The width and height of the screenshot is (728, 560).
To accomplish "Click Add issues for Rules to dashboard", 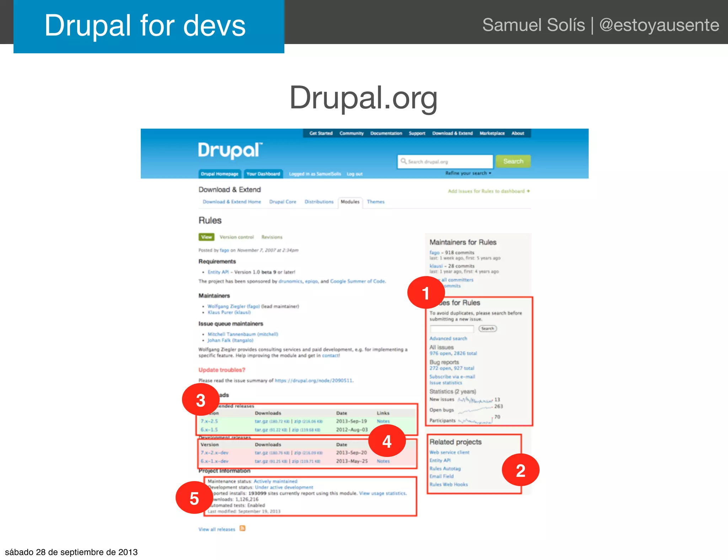I will [x=488, y=191].
